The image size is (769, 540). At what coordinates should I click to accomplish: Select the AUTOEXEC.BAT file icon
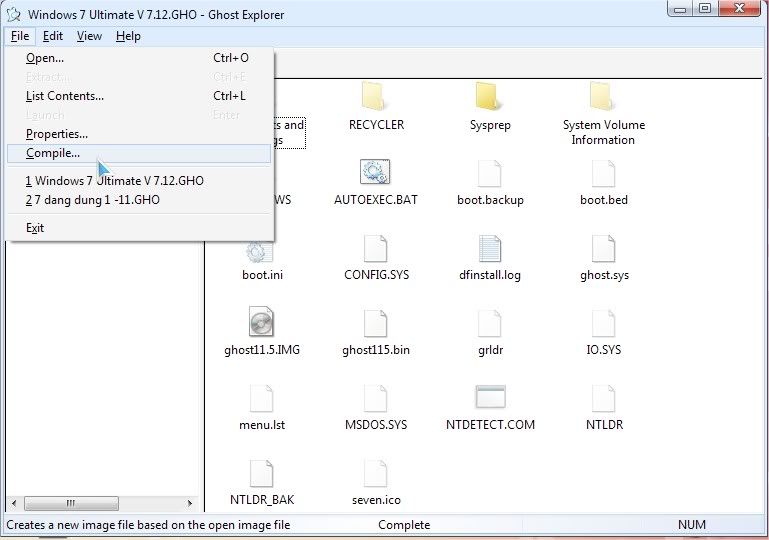375,172
